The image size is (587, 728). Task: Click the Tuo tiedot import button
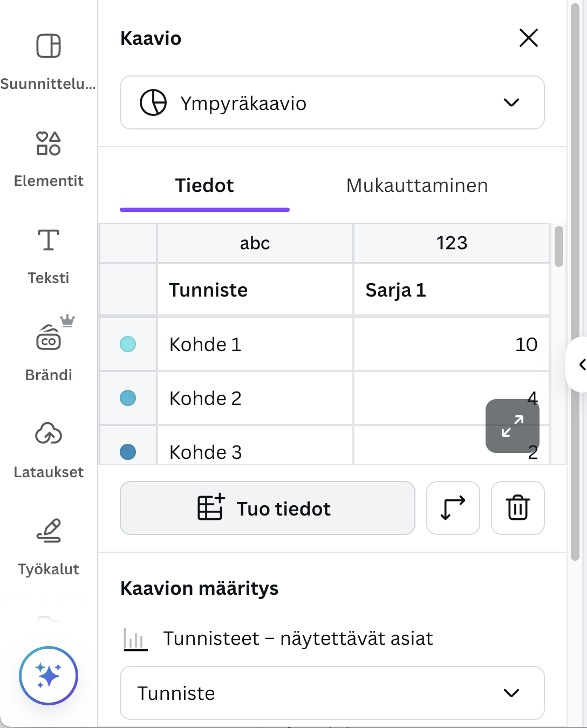pos(268,508)
